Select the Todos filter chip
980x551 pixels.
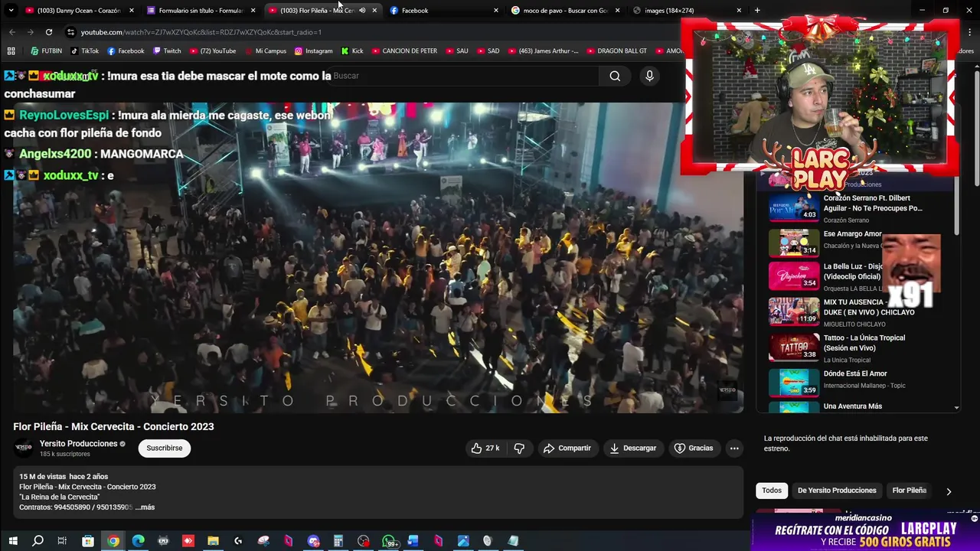[x=772, y=491]
